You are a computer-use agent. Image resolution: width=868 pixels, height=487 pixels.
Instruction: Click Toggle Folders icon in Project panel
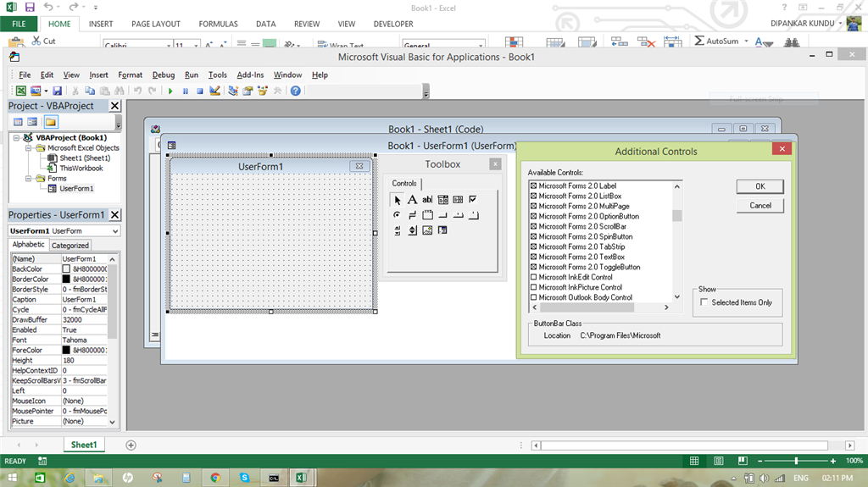(51, 122)
